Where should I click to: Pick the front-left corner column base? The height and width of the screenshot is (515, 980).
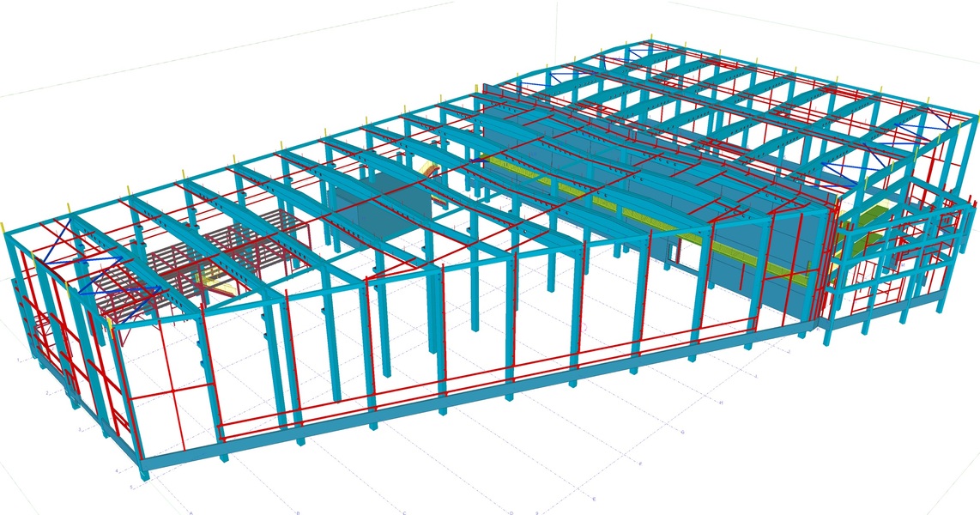coord(144,471)
